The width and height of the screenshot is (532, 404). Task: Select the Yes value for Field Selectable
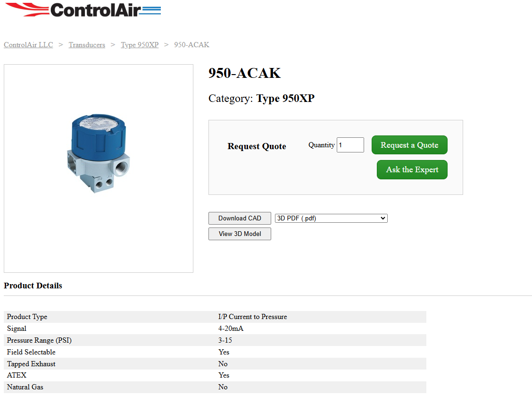(x=224, y=352)
